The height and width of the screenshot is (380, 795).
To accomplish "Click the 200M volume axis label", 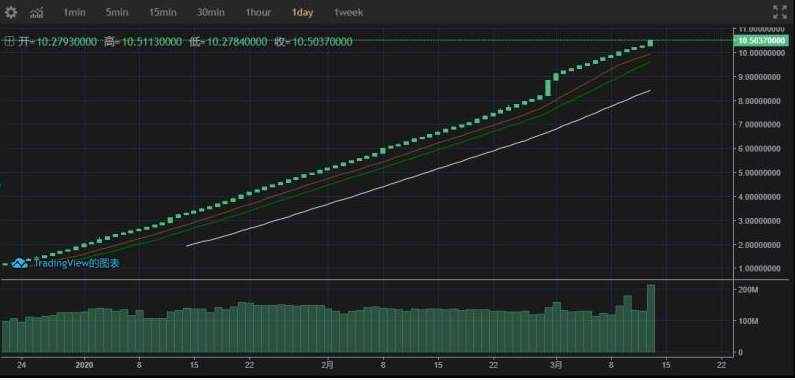I will coord(748,290).
